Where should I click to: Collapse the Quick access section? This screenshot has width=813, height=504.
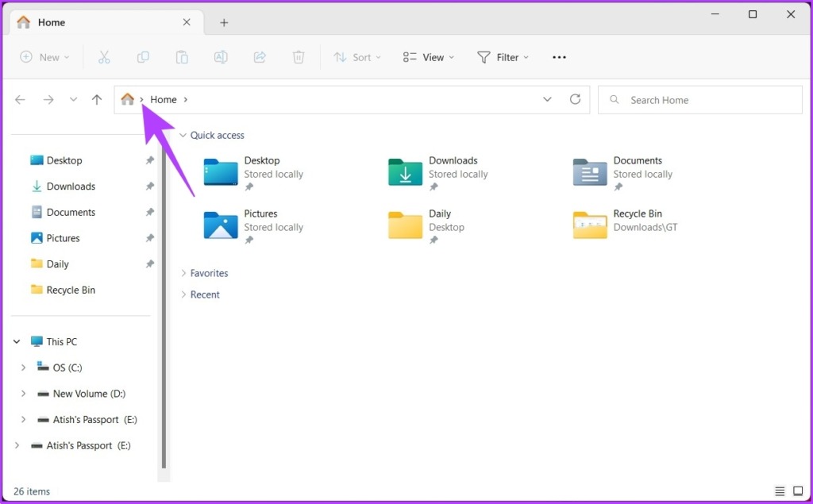pyautogui.click(x=183, y=136)
